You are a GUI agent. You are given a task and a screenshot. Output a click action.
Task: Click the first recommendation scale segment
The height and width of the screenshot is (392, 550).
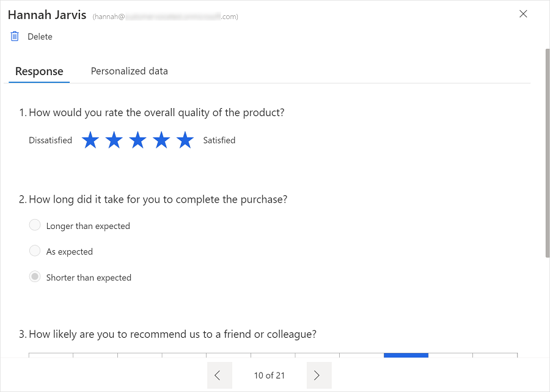[x=51, y=355]
